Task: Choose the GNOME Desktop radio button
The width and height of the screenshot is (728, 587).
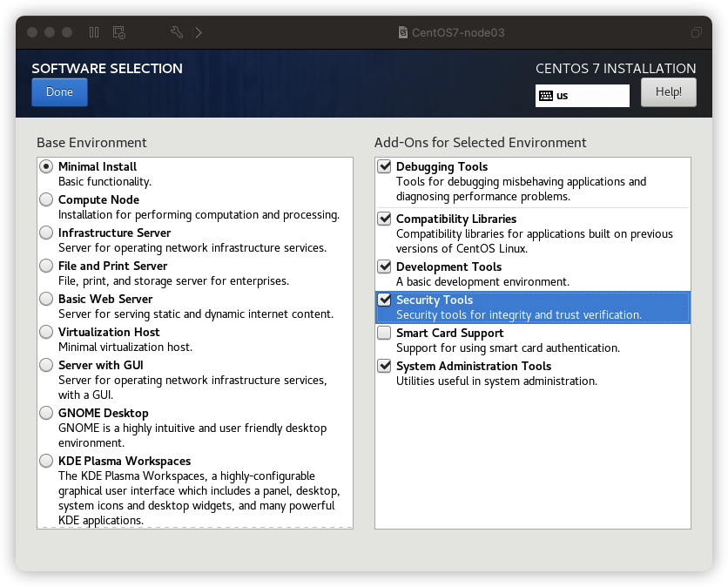Action: 46,413
